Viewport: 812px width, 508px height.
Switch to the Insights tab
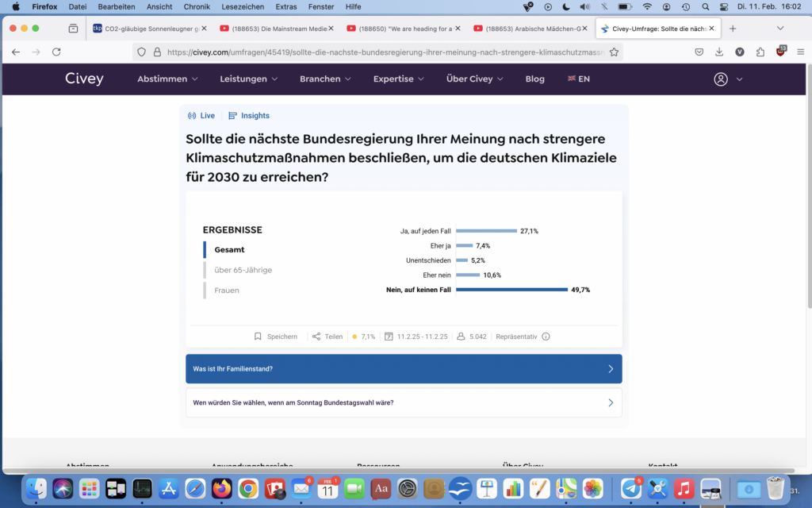click(x=249, y=116)
